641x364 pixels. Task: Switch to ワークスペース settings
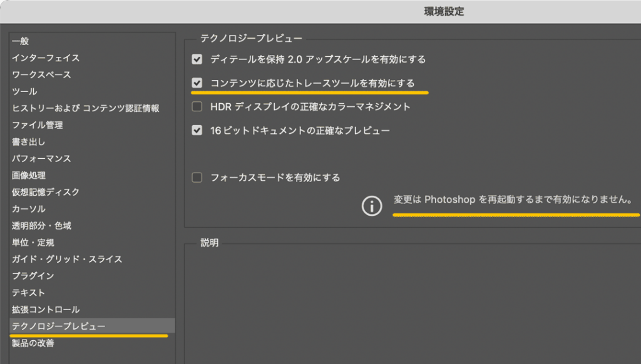pos(41,75)
